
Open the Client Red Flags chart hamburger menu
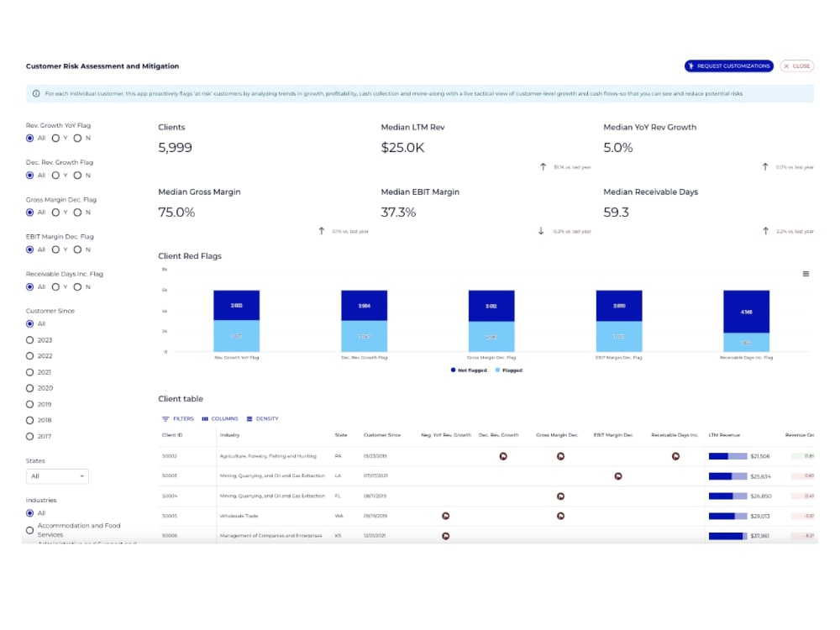pos(806,273)
